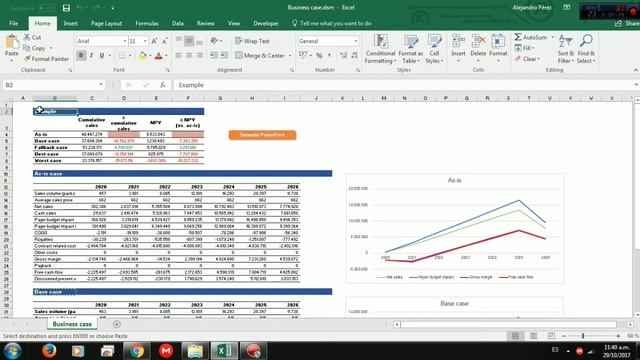Switch to the Page Layout tab
The image size is (640, 360).
[x=106, y=23]
